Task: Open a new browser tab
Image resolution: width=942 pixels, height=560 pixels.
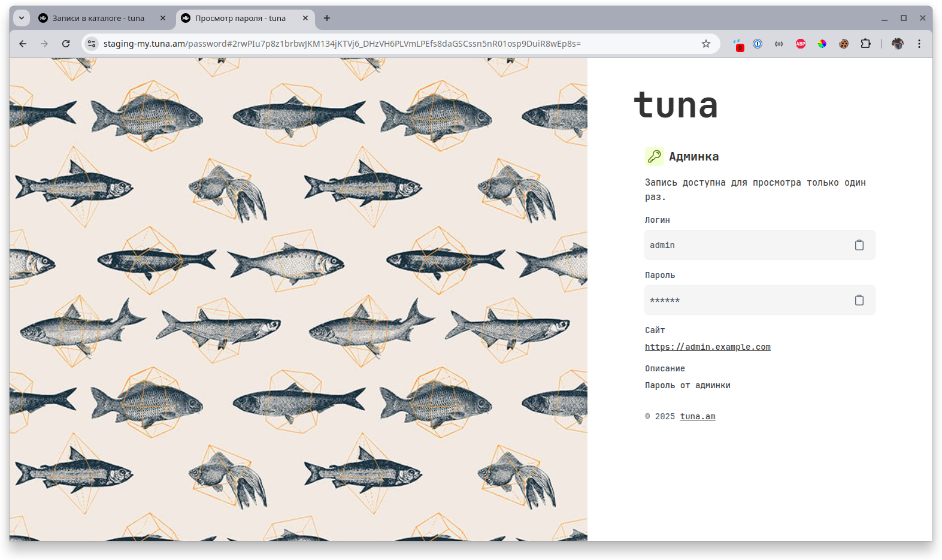Action: 327,18
